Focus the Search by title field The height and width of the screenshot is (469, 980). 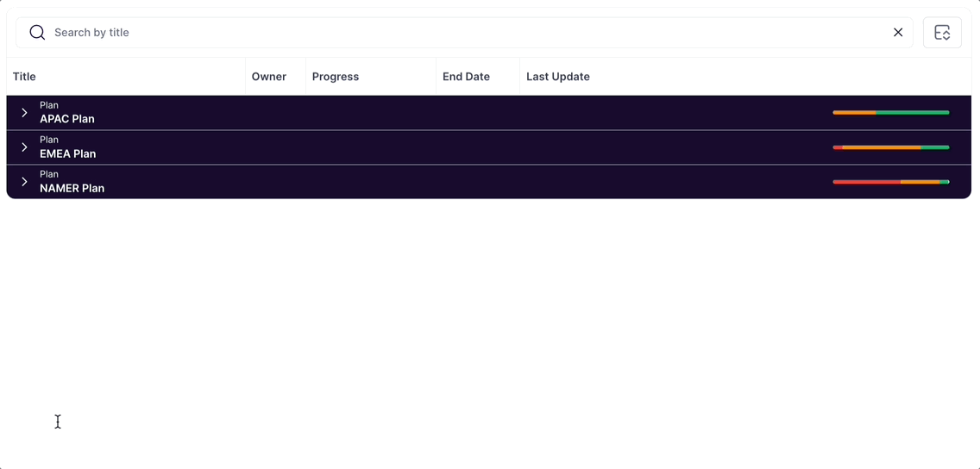coord(466,33)
